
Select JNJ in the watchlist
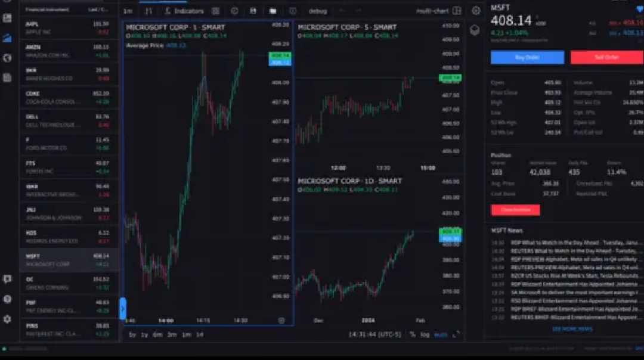coord(69,213)
